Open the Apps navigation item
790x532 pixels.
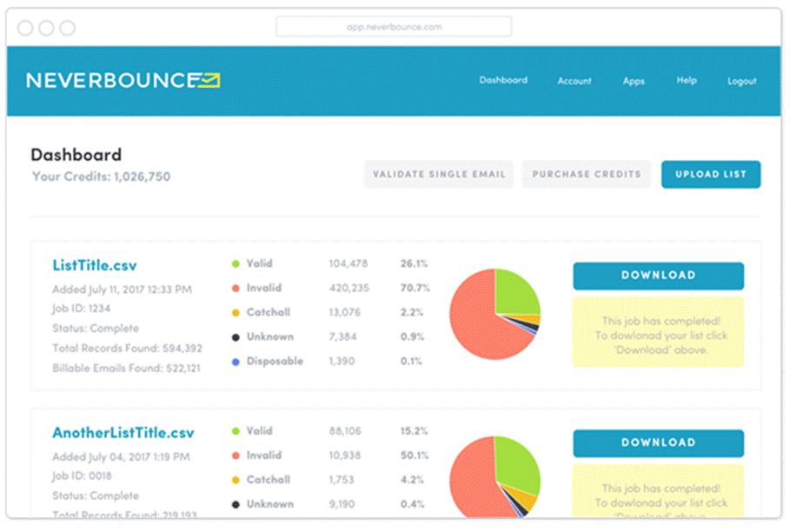(x=634, y=81)
